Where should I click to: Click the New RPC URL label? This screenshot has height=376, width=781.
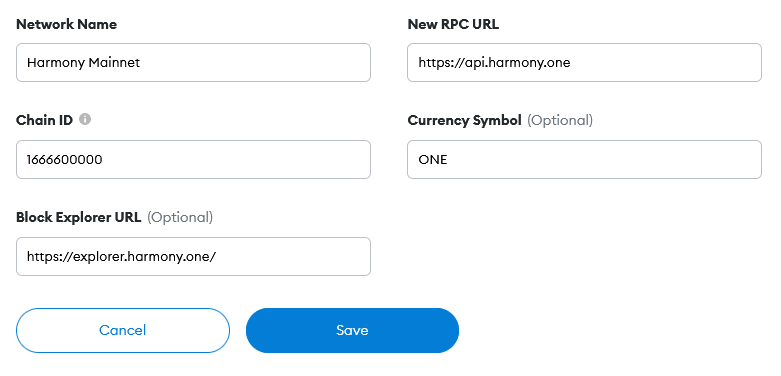point(453,24)
